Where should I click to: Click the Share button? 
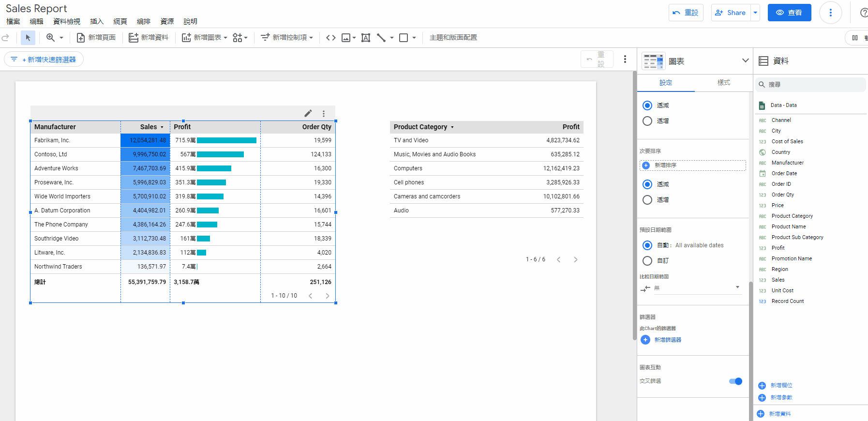point(731,13)
